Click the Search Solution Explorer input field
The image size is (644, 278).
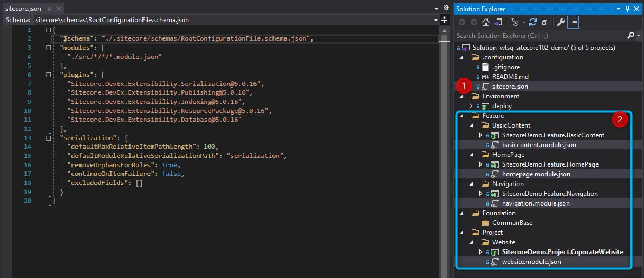(x=541, y=36)
